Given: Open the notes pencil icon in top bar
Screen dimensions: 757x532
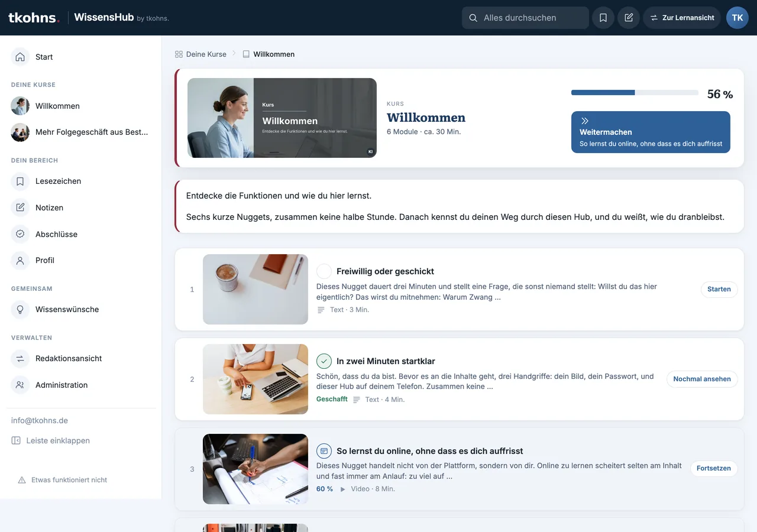Looking at the screenshot, I should click(x=629, y=18).
